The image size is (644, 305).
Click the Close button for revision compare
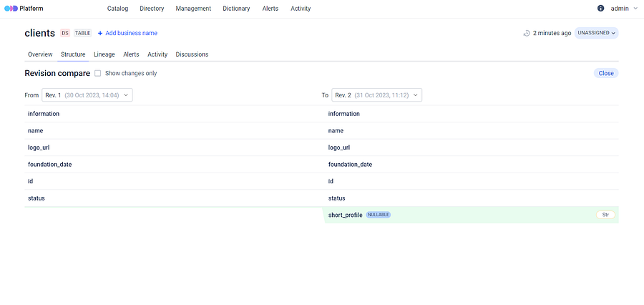click(x=606, y=73)
